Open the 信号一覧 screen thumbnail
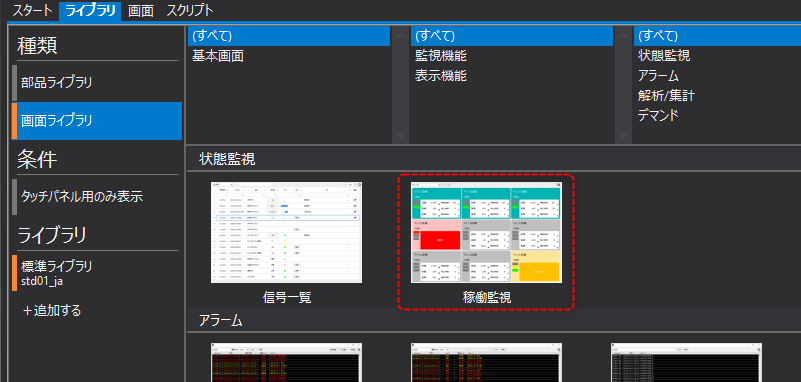The height and width of the screenshot is (382, 801). tap(287, 232)
